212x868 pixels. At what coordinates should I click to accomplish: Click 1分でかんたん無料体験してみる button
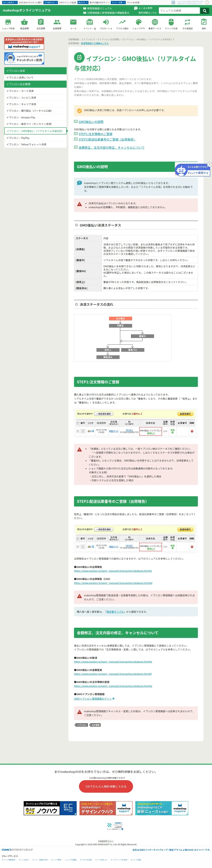[106, 786]
